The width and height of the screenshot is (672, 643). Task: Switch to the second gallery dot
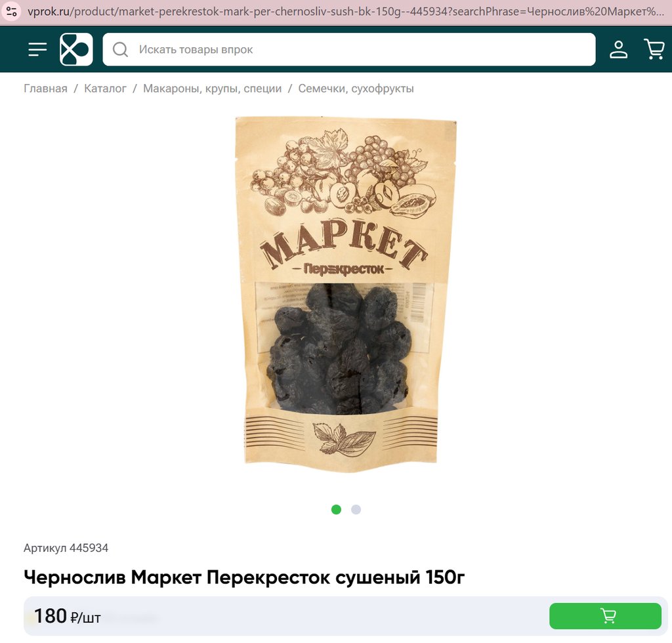(356, 509)
